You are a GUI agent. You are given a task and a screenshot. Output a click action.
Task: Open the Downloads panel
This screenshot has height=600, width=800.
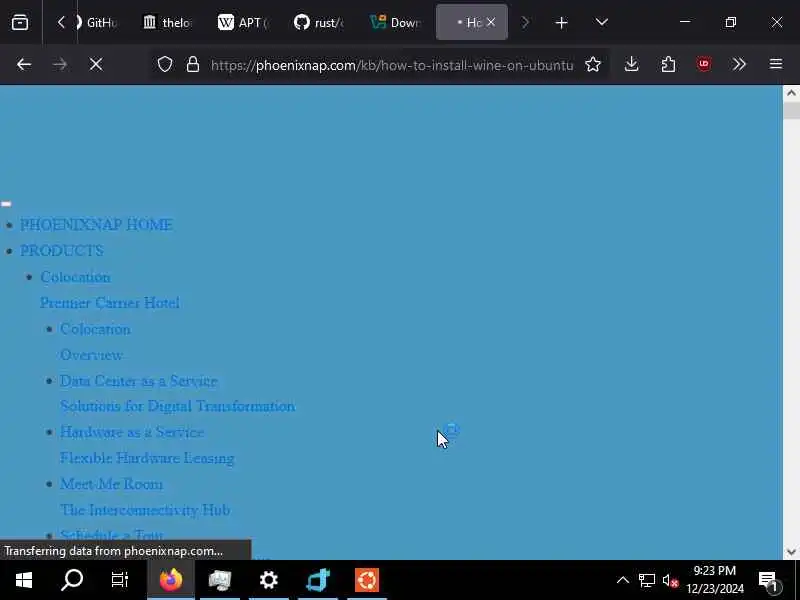click(632, 64)
